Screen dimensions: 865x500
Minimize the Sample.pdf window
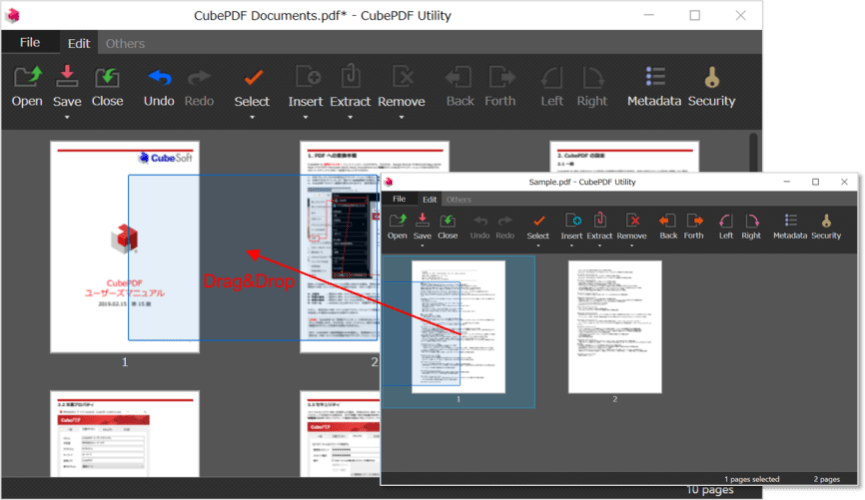[787, 182]
